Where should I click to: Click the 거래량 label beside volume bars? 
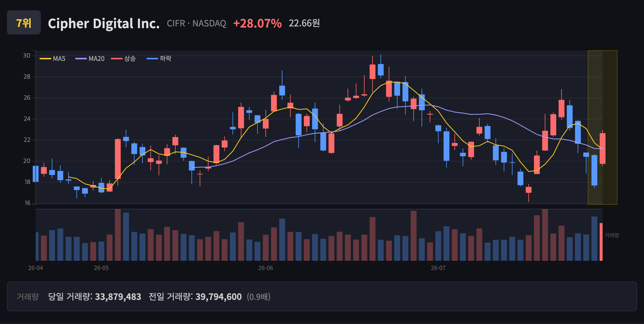[x=612, y=235]
